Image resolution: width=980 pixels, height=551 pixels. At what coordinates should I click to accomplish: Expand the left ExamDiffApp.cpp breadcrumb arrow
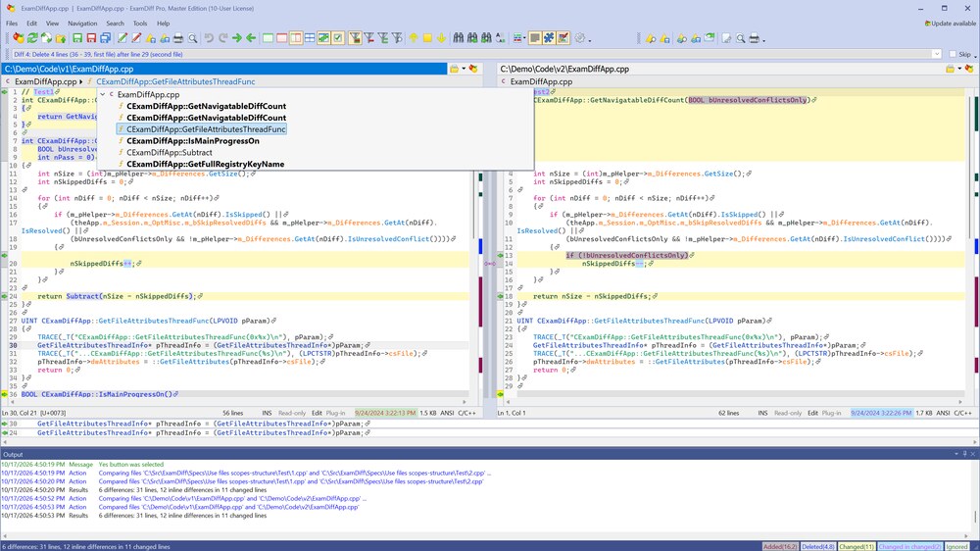[x=80, y=82]
